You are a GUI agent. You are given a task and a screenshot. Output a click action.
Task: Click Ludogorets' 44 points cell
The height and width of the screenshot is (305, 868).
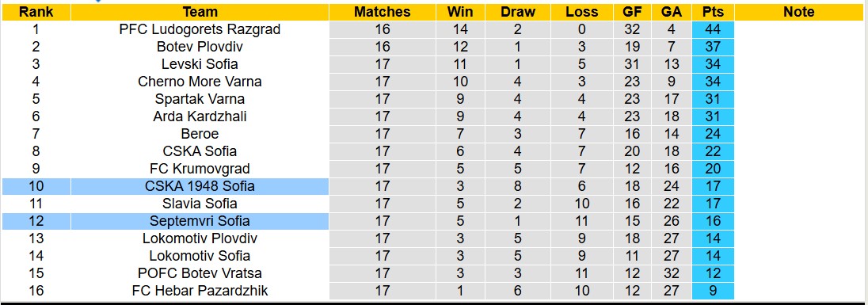(x=713, y=29)
